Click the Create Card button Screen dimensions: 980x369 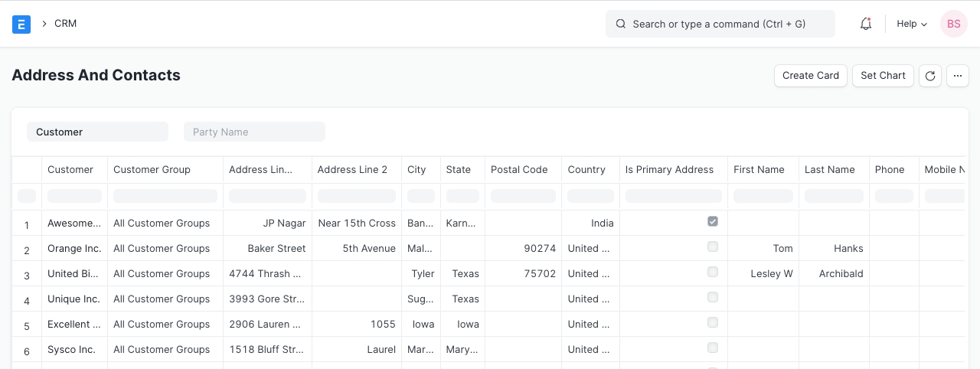(x=810, y=76)
